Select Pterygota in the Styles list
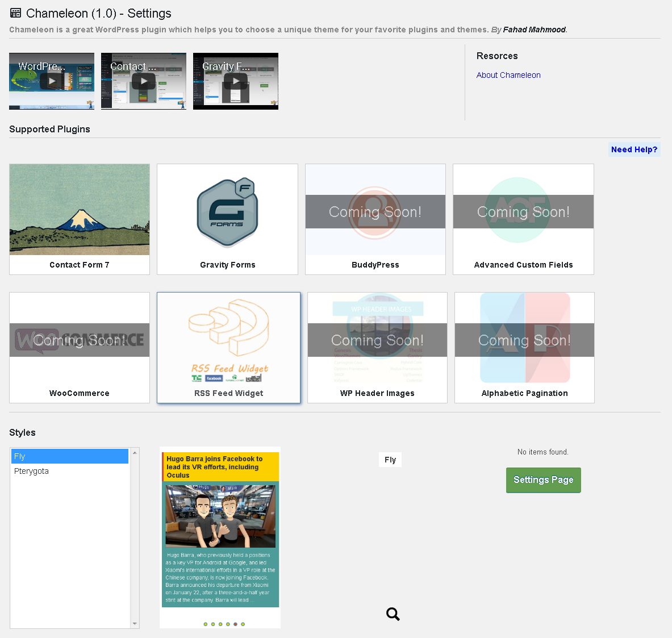 tap(70, 471)
